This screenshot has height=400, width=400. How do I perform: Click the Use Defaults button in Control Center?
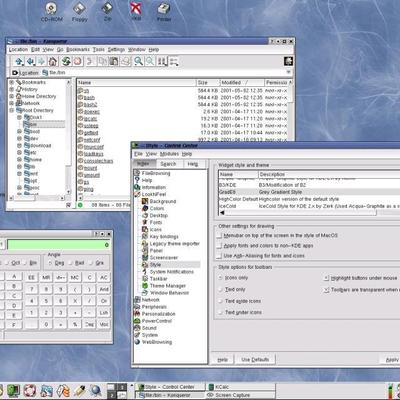coord(255,360)
